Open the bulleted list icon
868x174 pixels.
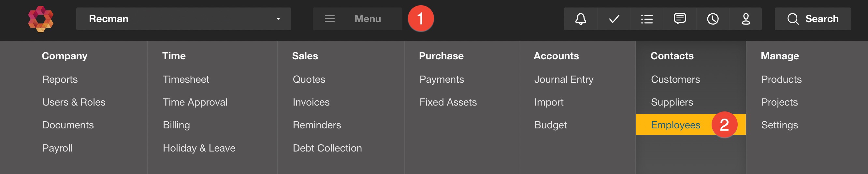pos(647,19)
